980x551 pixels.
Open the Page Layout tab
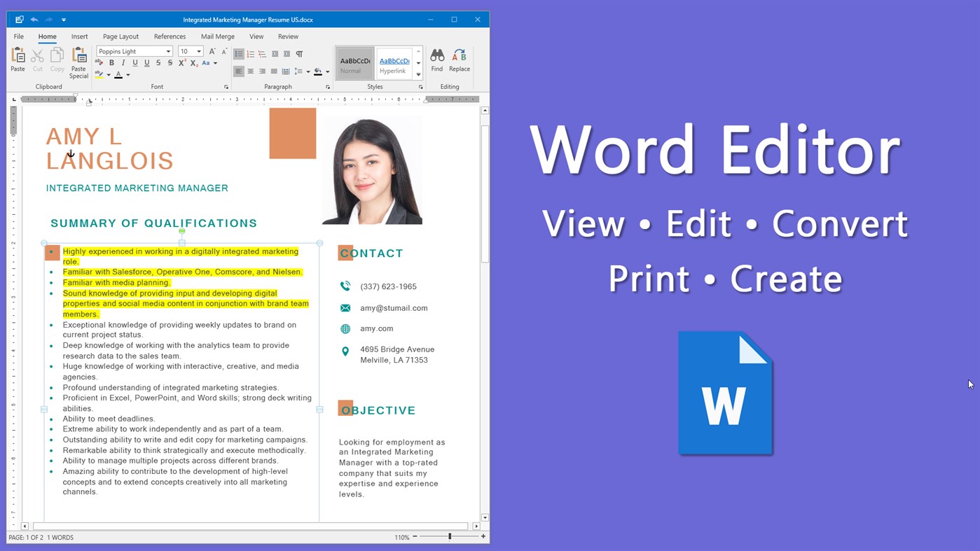tap(120, 36)
